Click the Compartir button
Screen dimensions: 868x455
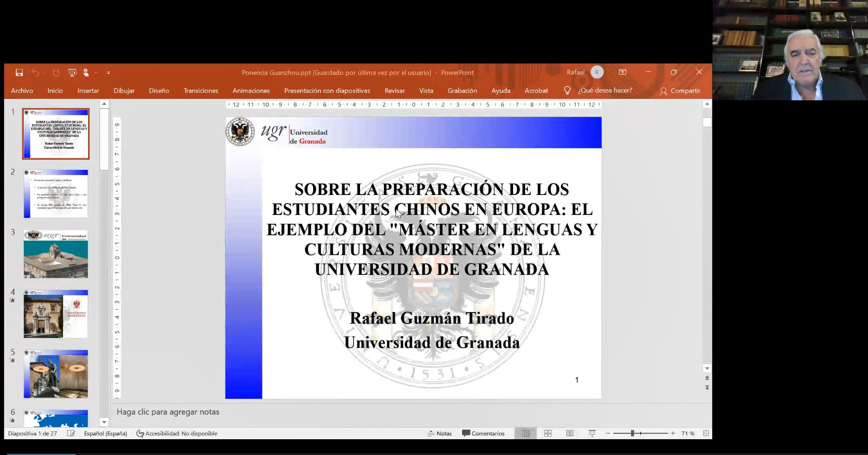tap(680, 91)
